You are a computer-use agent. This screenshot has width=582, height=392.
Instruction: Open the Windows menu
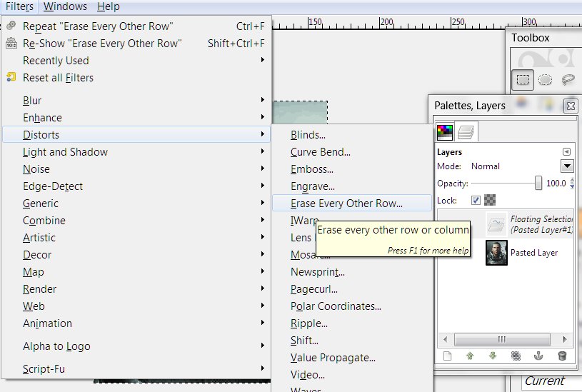tap(65, 6)
